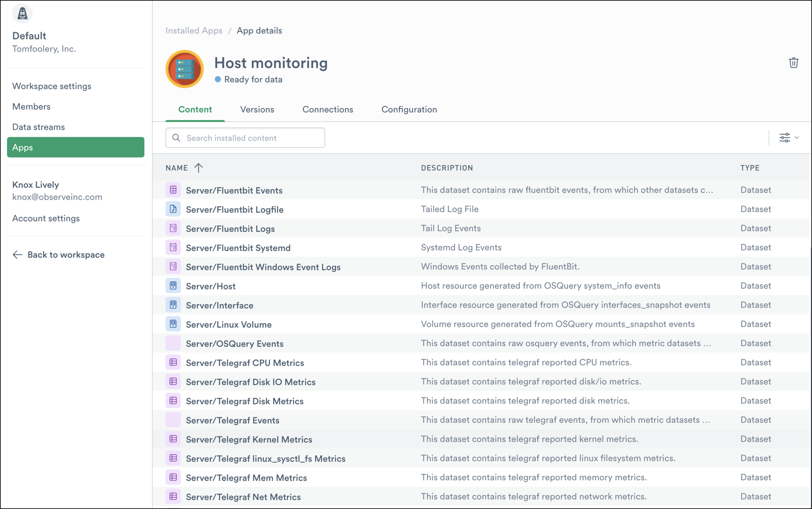
Task: Click the App details breadcrumb text
Action: [259, 30]
